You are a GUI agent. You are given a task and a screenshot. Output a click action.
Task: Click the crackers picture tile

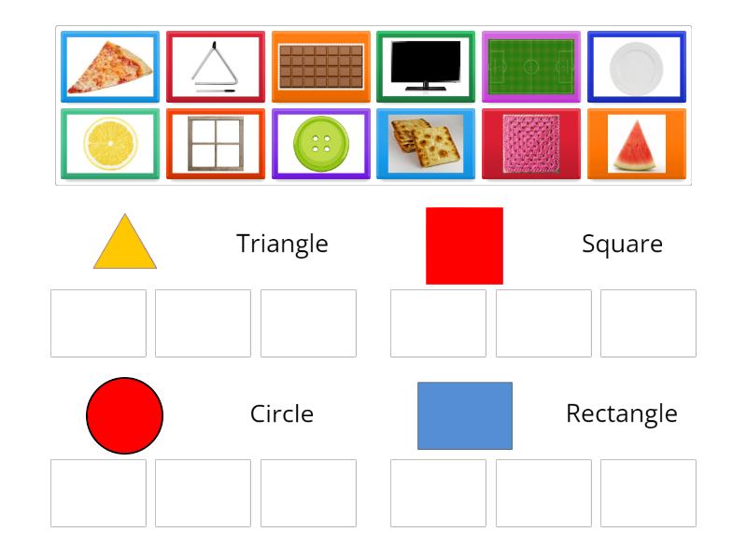pyautogui.click(x=426, y=143)
